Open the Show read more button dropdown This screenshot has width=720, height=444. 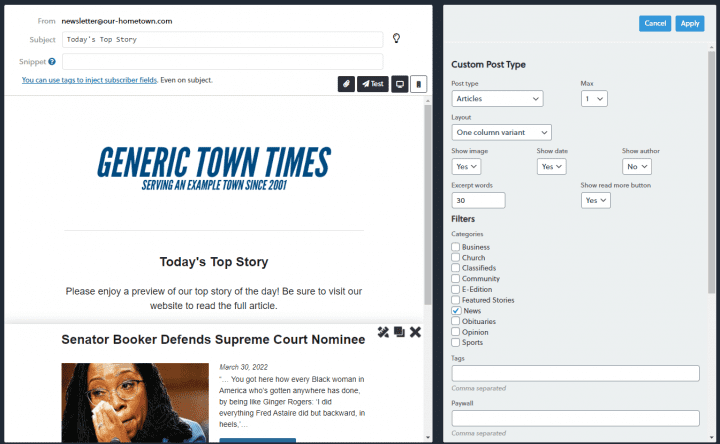pos(596,200)
